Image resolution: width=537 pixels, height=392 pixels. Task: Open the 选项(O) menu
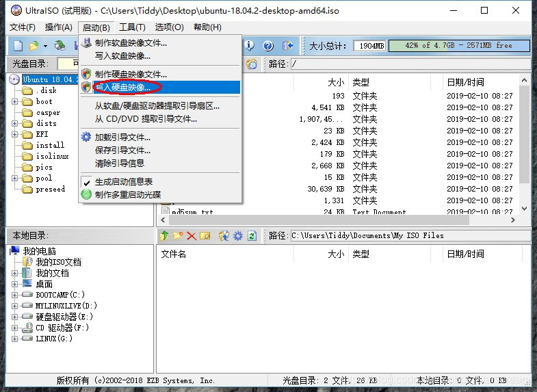[x=169, y=27]
